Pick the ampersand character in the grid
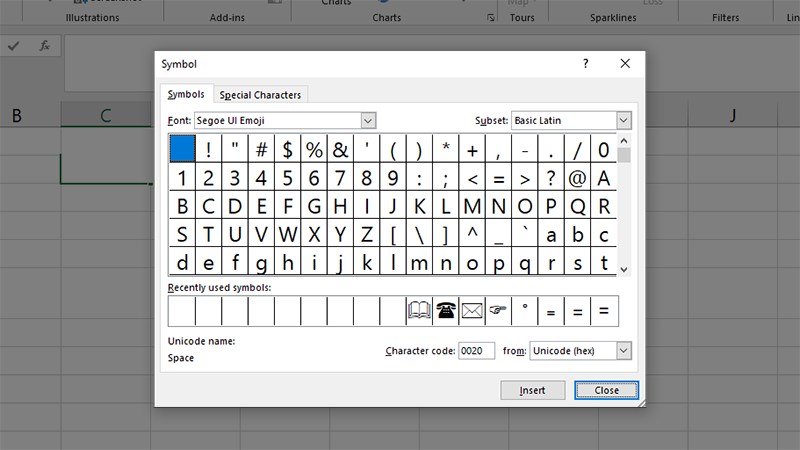The height and width of the screenshot is (450, 800). point(340,150)
